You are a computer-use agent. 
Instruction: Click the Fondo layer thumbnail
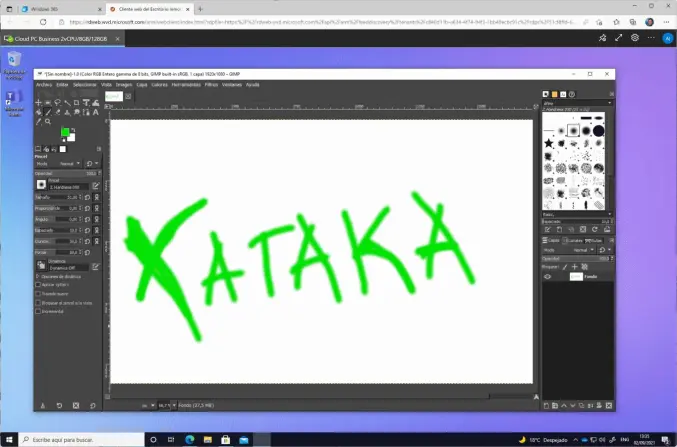tap(576, 276)
